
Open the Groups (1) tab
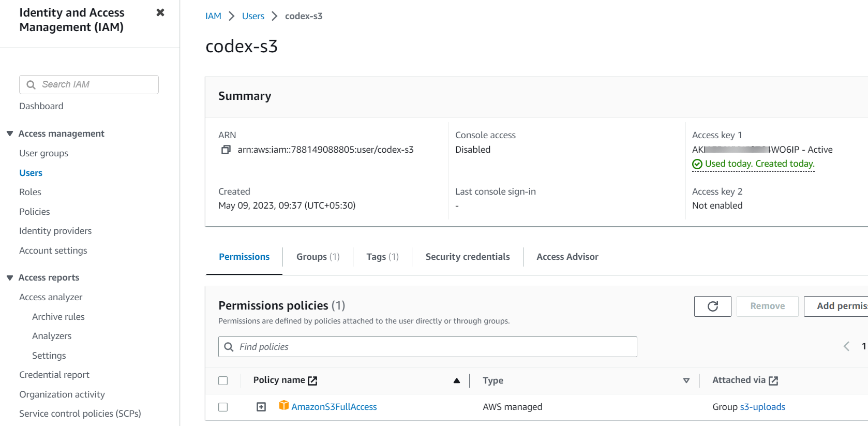[x=318, y=257]
